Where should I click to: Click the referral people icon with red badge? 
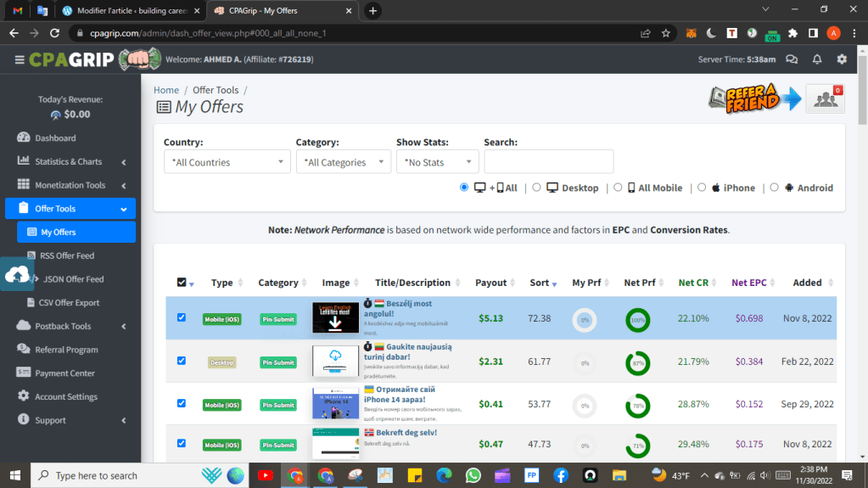click(x=824, y=98)
